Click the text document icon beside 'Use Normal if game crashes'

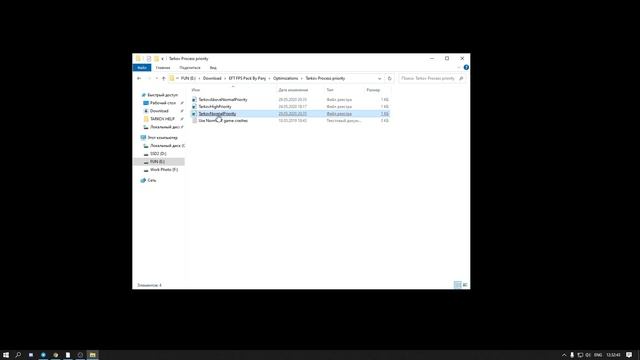[194, 121]
